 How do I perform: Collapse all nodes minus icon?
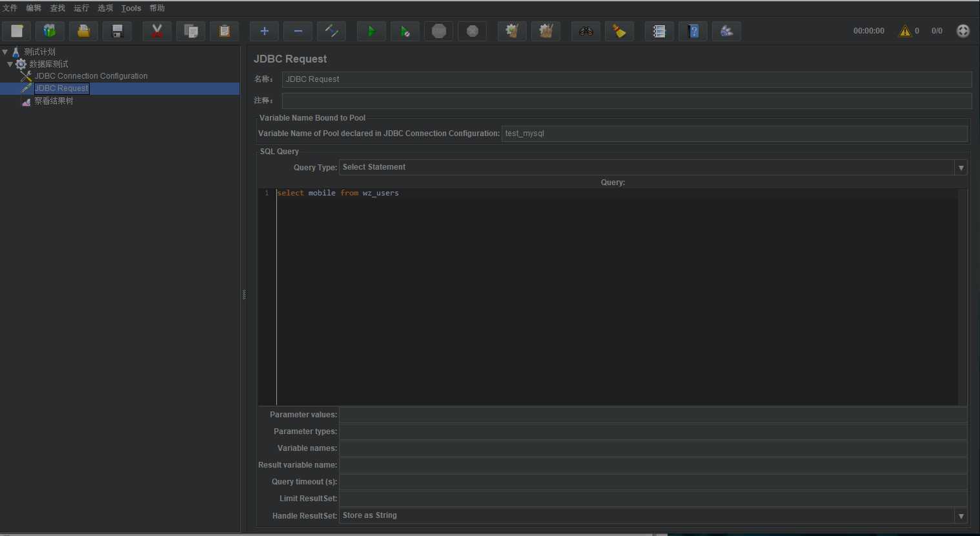298,31
